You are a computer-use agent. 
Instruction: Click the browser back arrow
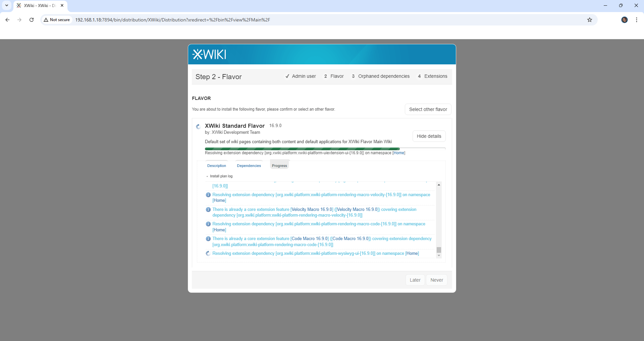(x=7, y=20)
